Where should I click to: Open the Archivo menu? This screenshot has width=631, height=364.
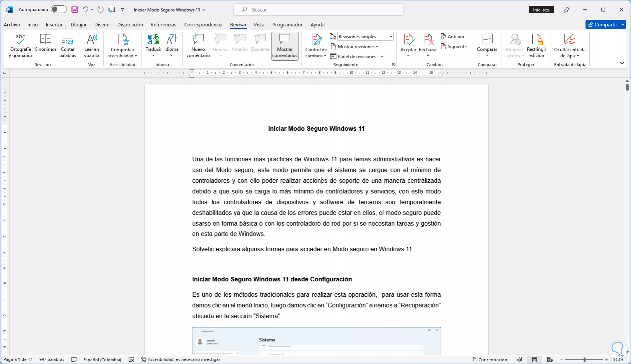pyautogui.click(x=12, y=24)
